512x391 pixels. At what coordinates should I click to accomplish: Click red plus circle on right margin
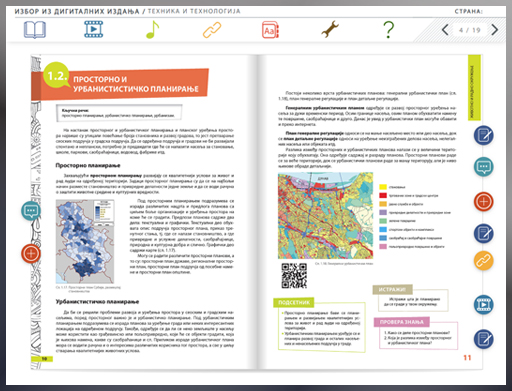tap(484, 202)
